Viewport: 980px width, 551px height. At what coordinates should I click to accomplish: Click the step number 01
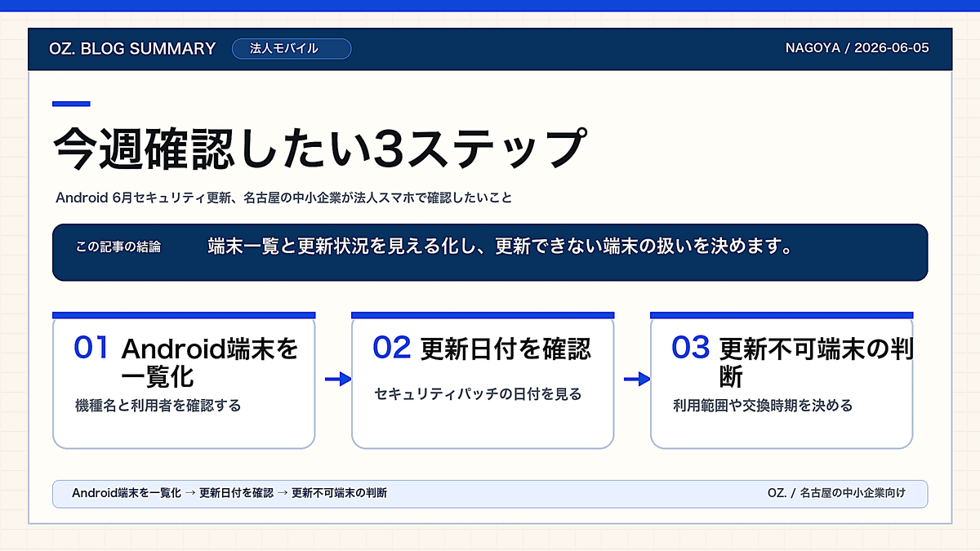point(91,348)
